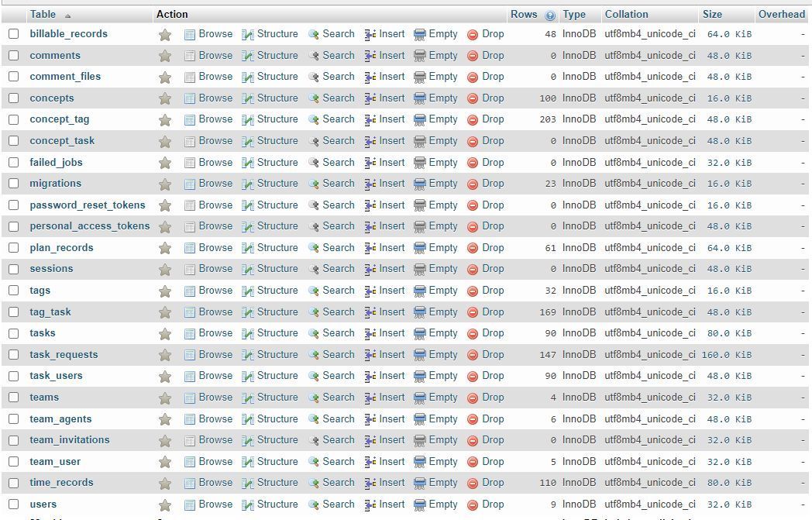The width and height of the screenshot is (812, 520).
Task: Tick checkbox for billable_records table
Action: tap(14, 33)
